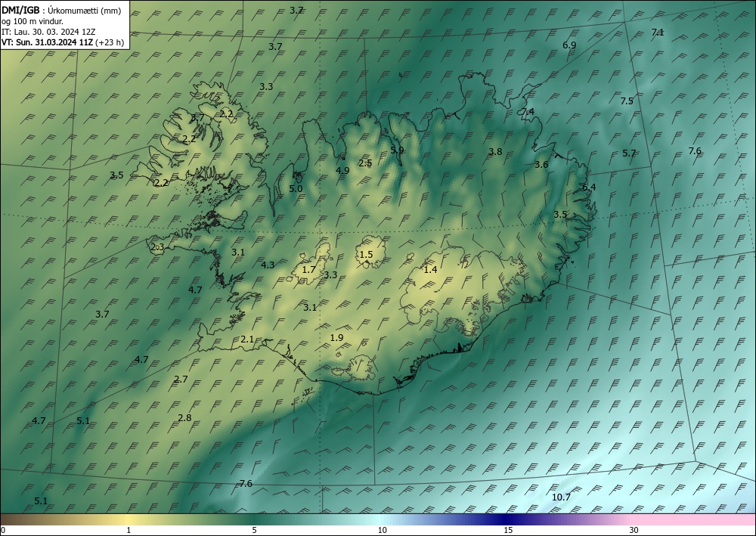The image size is (756, 536).
Task: Click the 7.4 value on the coastline
Action: [x=528, y=111]
